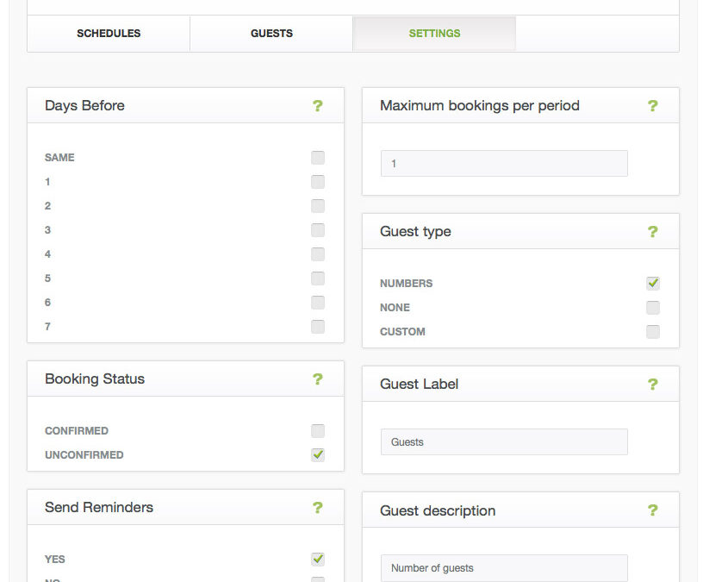Open the Guests tab
The image size is (728, 582).
pos(271,34)
